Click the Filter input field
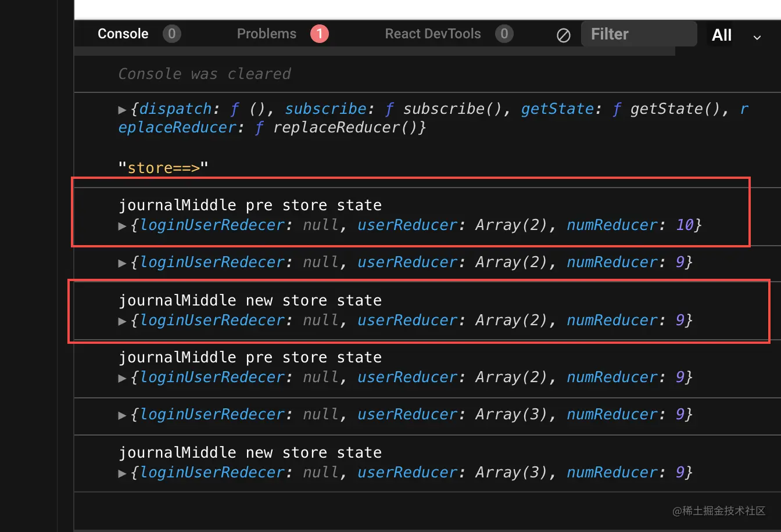Screen dimensions: 781x532 [x=639, y=34]
